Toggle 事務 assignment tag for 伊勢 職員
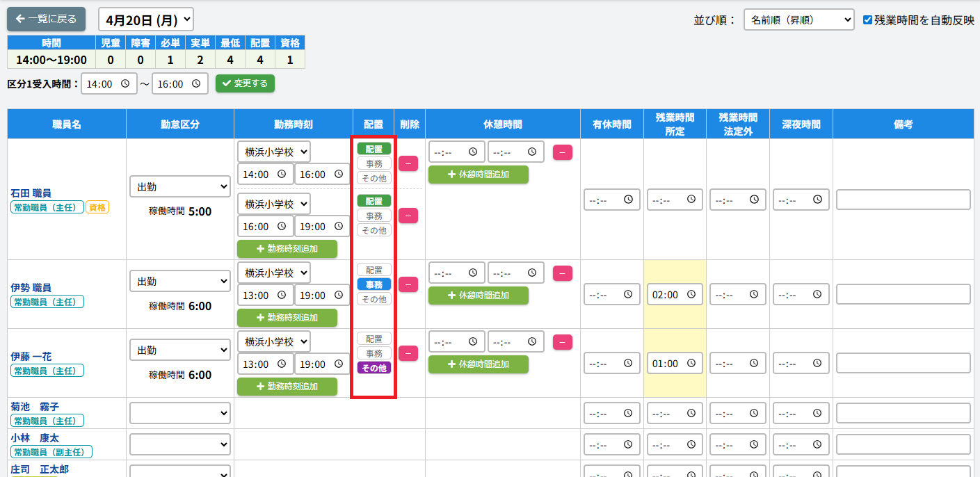The width and height of the screenshot is (980, 477). pyautogui.click(x=374, y=284)
